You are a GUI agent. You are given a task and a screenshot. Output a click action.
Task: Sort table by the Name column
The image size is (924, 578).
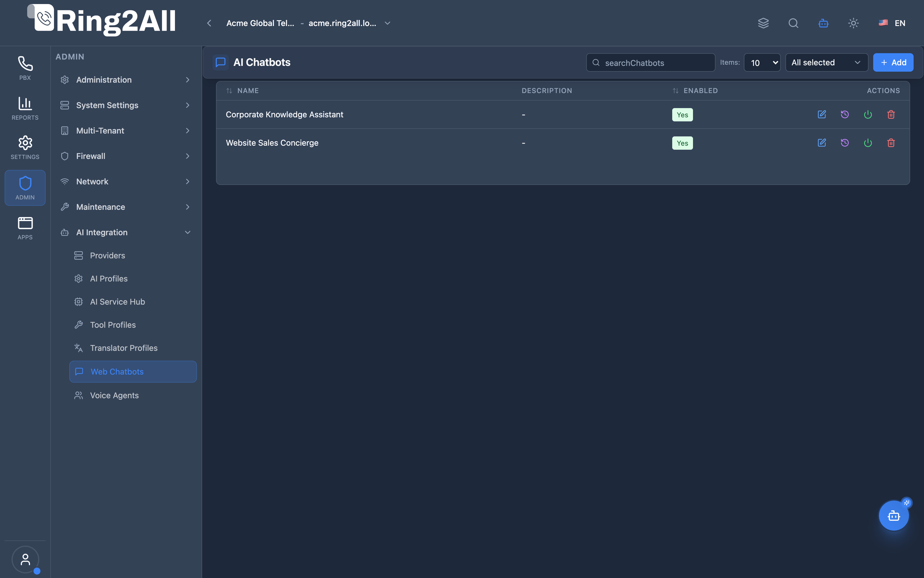click(x=243, y=90)
